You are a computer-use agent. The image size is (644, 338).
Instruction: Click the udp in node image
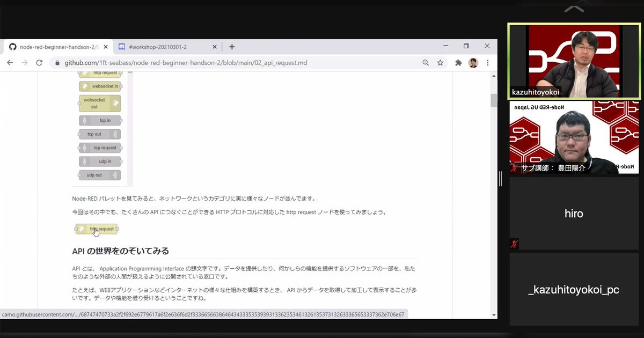pyautogui.click(x=100, y=161)
